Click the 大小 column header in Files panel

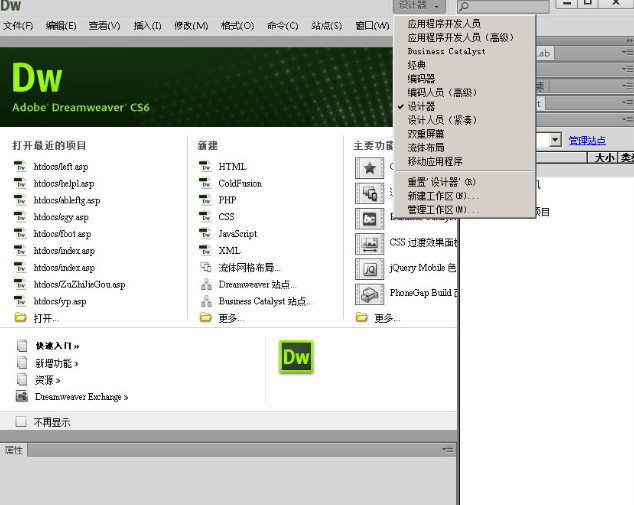click(x=604, y=157)
